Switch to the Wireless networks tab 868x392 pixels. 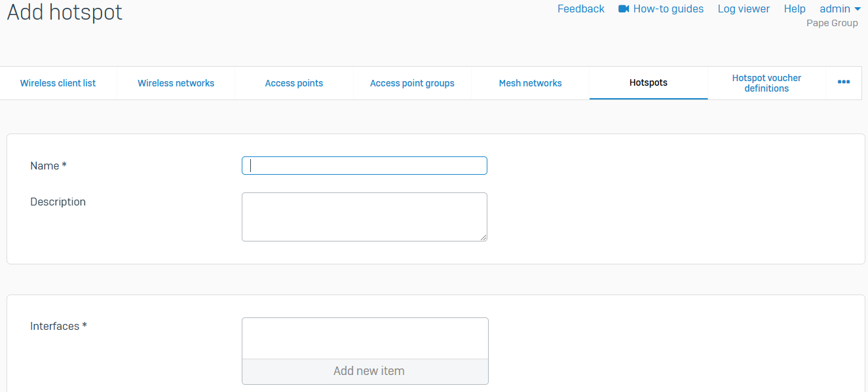tap(176, 83)
